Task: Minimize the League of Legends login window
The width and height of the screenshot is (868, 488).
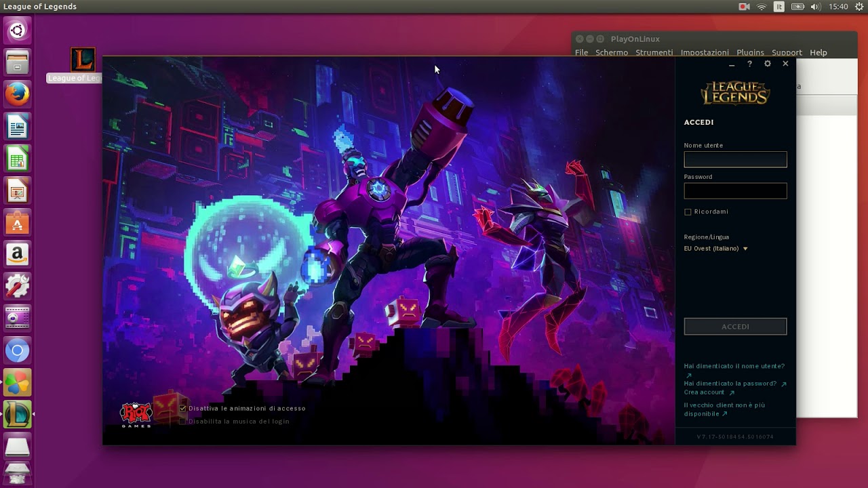Action: pyautogui.click(x=732, y=64)
